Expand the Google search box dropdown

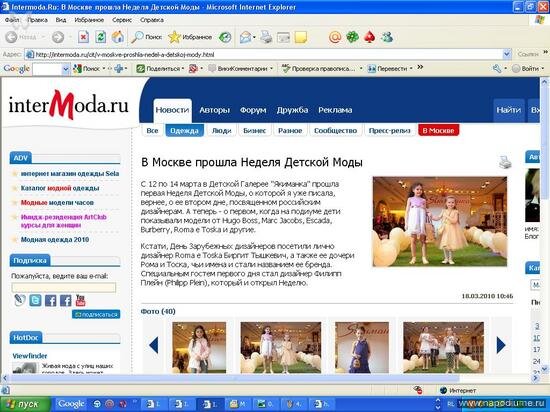point(65,69)
